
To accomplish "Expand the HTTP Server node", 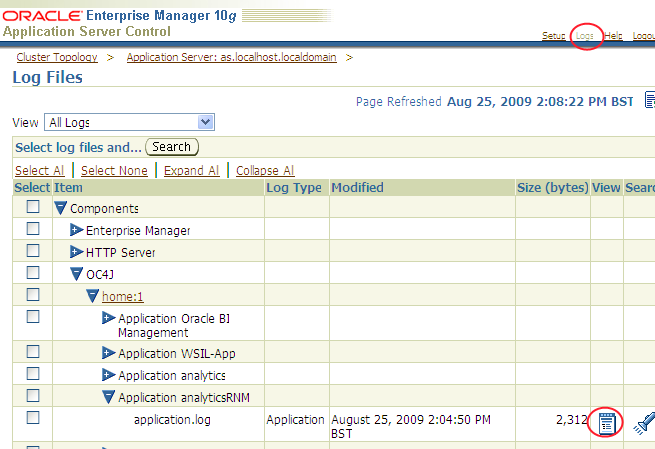I will [76, 252].
